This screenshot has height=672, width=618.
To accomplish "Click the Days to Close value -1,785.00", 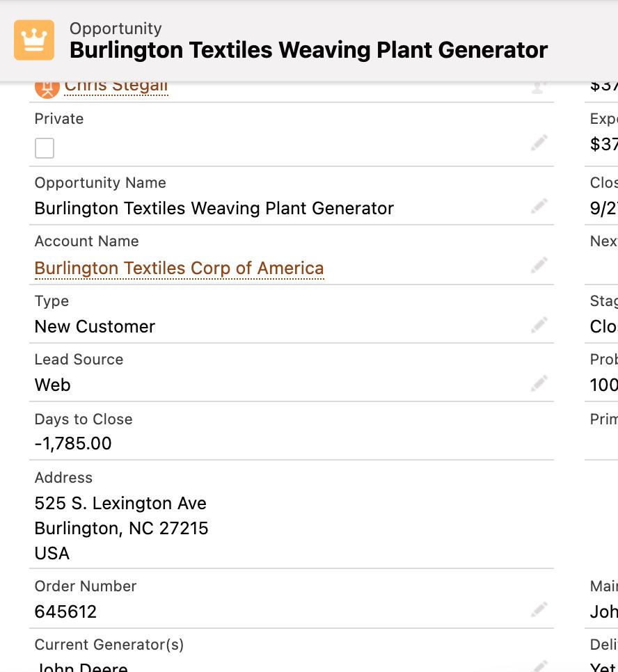I will 73,443.
